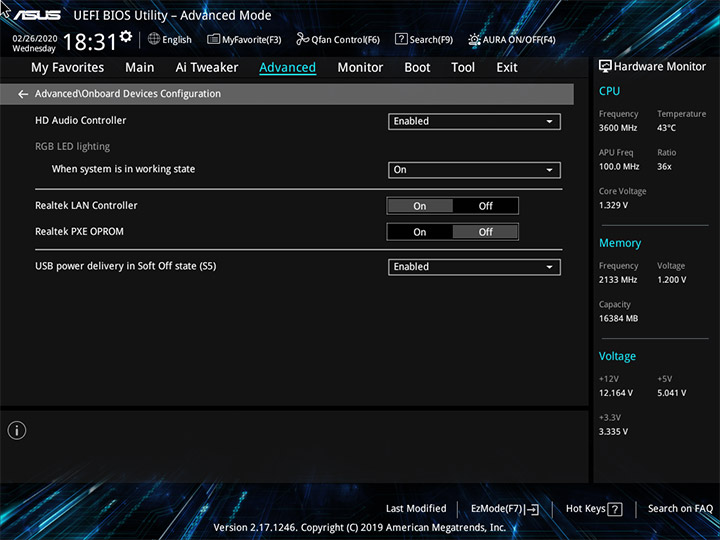Screen dimensions: 720x540
Task: Click the MyFavorite folder icon
Action: tap(214, 39)
